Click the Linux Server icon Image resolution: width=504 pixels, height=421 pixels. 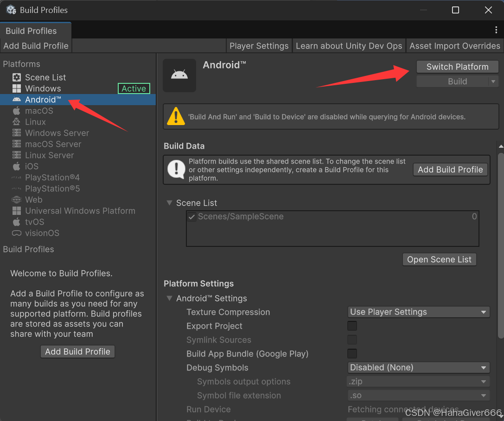pyautogui.click(x=17, y=155)
